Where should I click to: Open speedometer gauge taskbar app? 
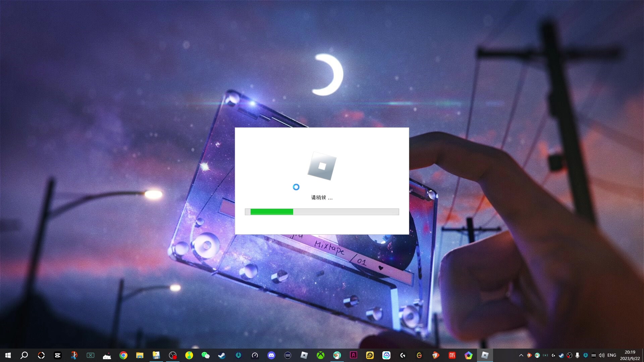pos(255,355)
